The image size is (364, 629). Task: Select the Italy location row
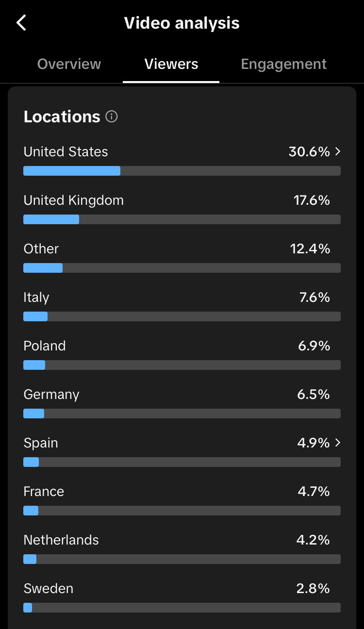tap(182, 306)
